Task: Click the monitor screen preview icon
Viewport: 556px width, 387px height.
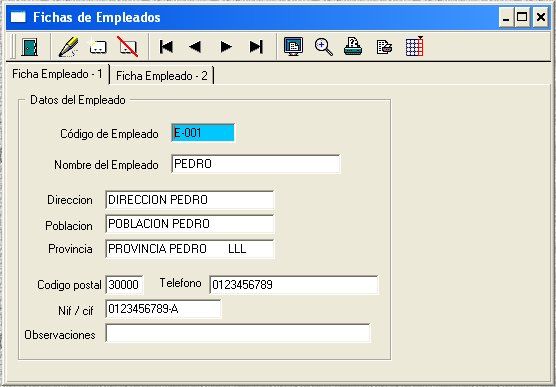Action: click(x=293, y=46)
